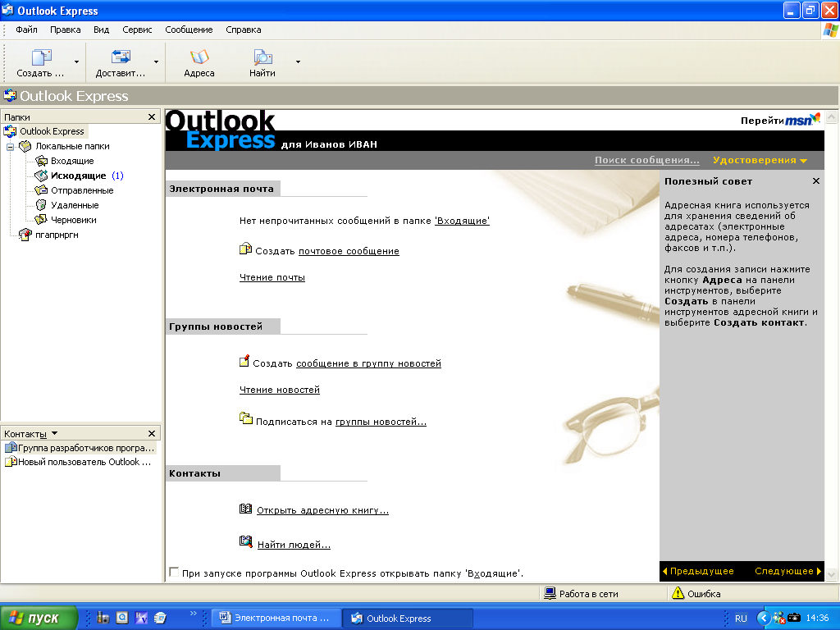
Task: Open the Файл menu
Action: 26,30
